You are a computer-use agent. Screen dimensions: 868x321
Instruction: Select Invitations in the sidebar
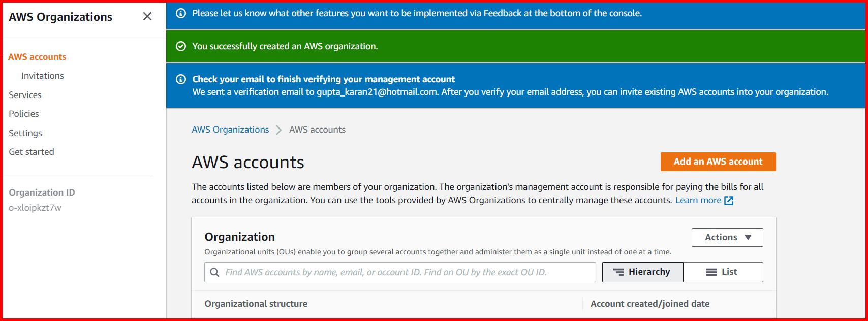42,75
